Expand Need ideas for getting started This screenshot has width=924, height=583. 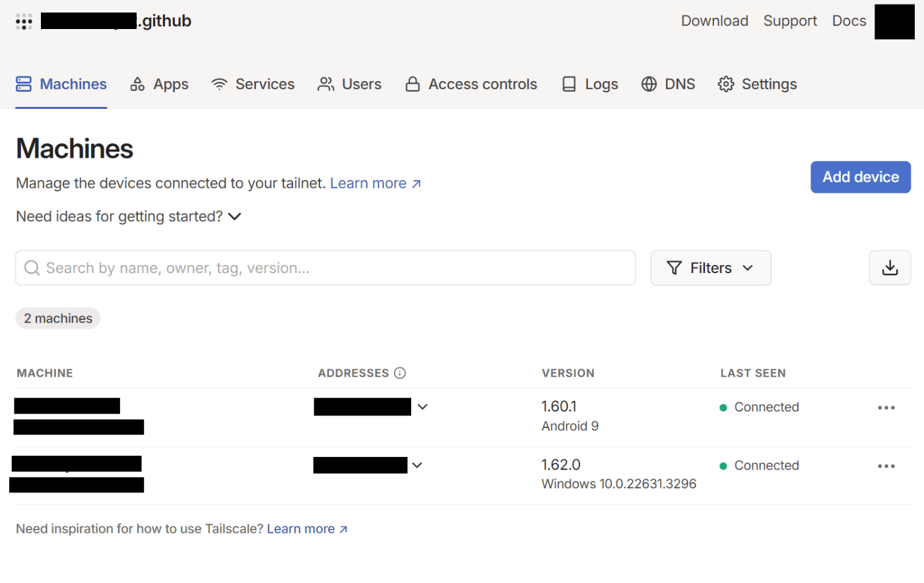click(x=129, y=216)
